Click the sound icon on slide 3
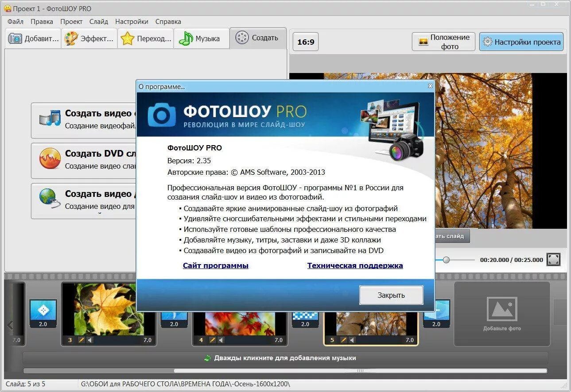The width and height of the screenshot is (571, 392). pos(89,340)
